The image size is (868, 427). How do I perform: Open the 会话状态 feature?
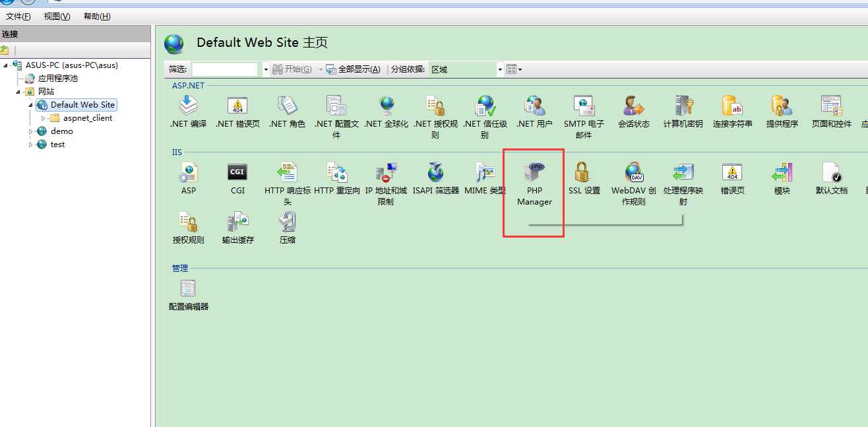tap(634, 112)
